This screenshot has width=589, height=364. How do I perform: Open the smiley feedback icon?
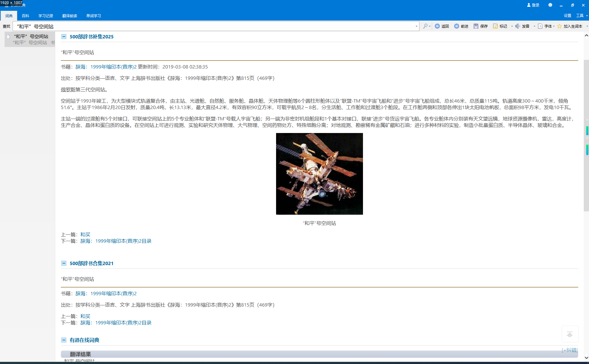pyautogui.click(x=550, y=5)
